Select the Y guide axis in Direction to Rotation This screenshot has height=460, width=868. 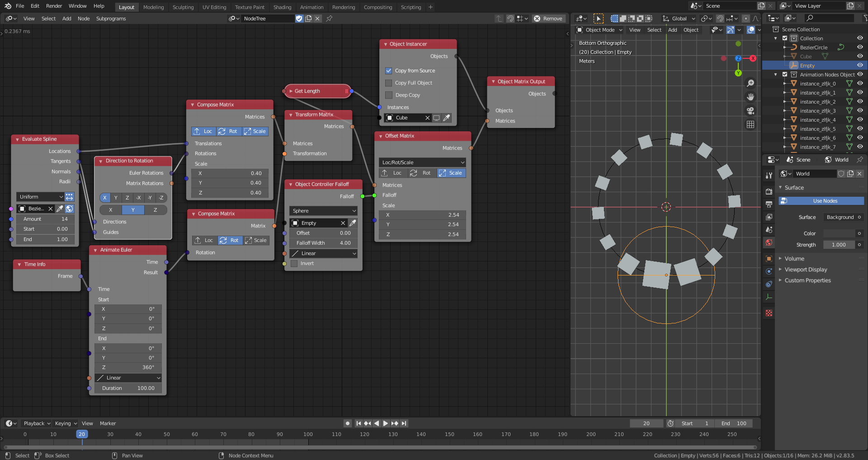coord(133,210)
